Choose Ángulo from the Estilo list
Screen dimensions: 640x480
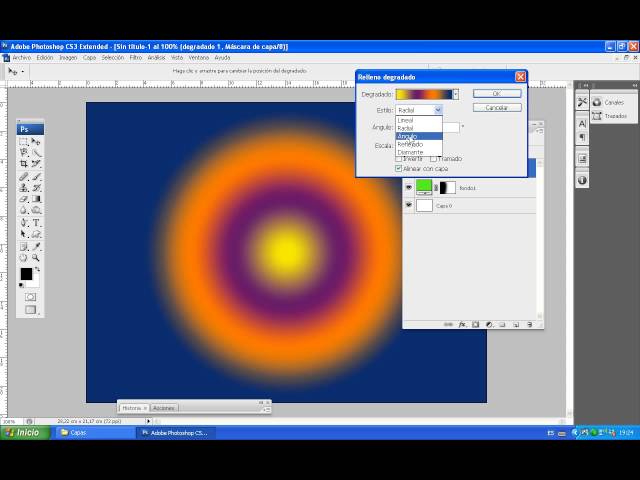[419, 136]
